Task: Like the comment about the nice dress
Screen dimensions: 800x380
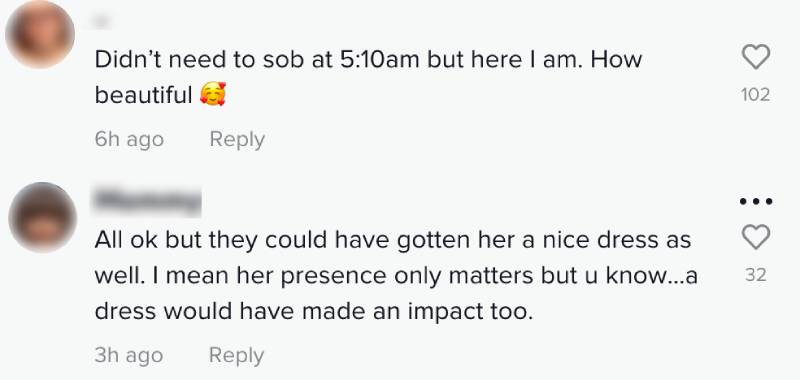Action: [x=756, y=237]
